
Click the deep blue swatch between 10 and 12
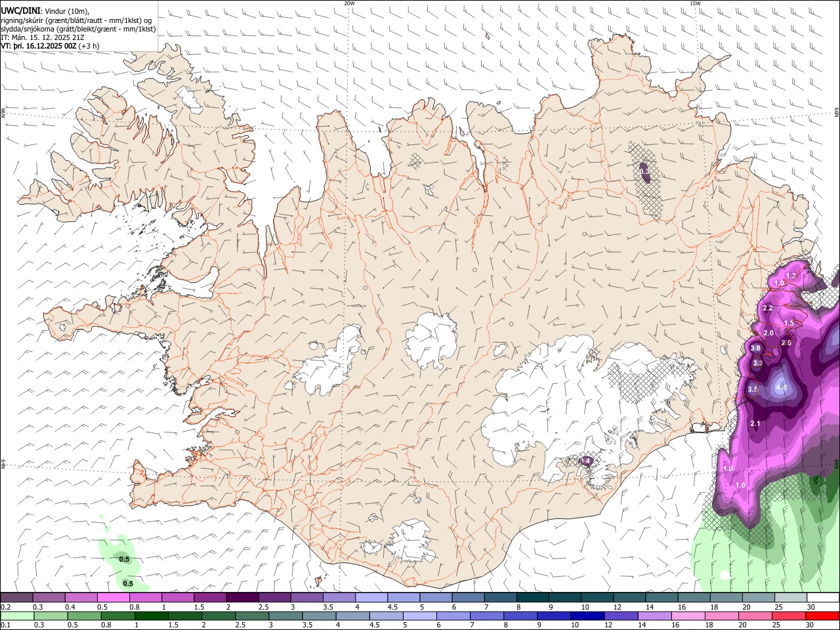coord(587,616)
